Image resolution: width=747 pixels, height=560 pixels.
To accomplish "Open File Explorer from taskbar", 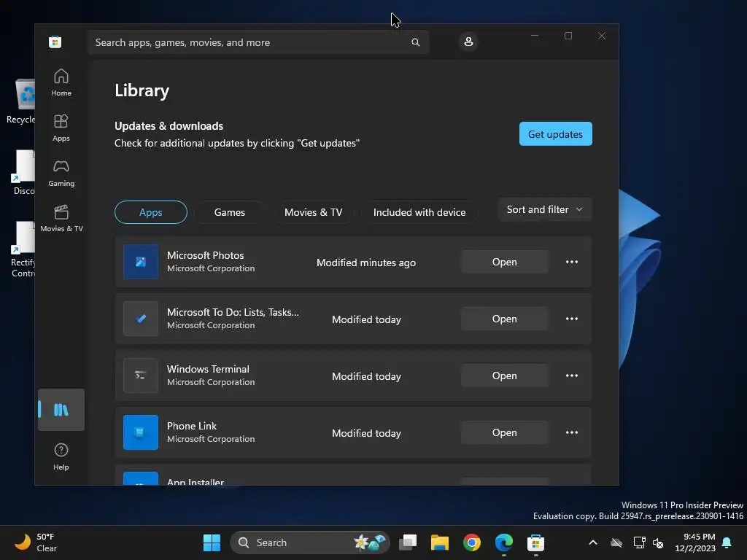I will point(440,542).
